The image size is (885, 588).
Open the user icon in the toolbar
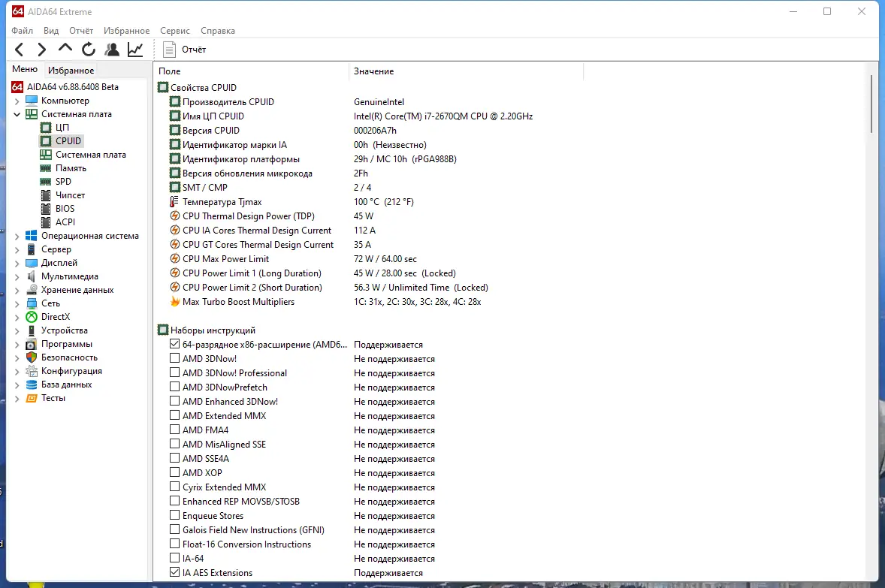pos(112,50)
